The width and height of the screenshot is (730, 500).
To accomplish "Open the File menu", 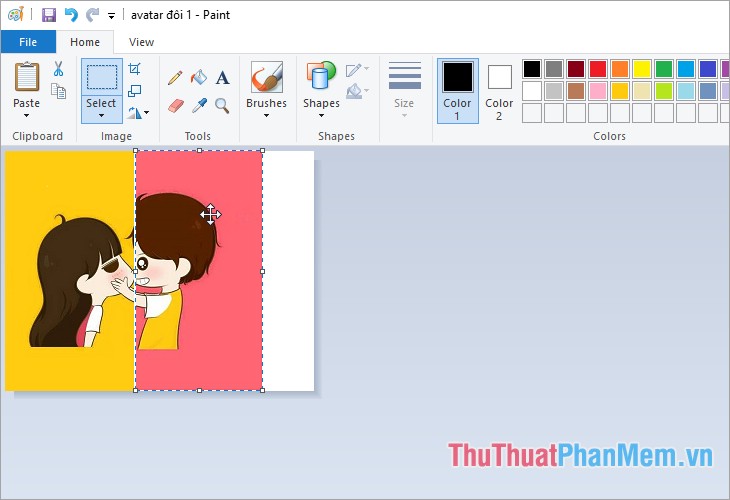I will point(28,42).
